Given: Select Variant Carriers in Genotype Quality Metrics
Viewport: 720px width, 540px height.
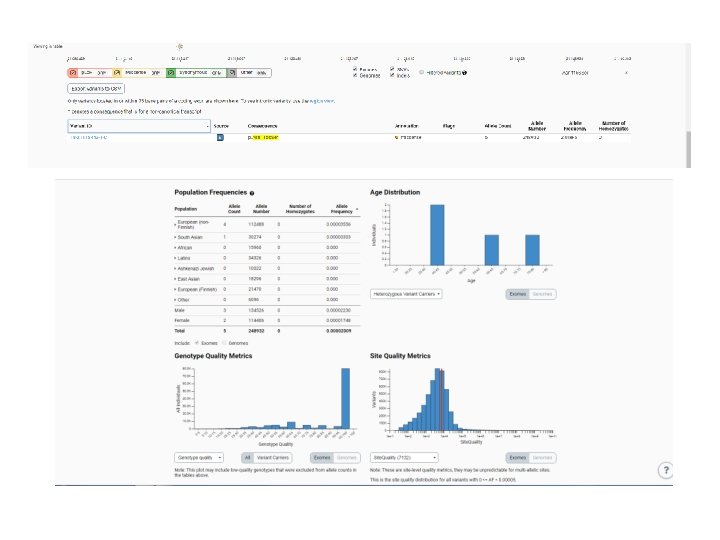Looking at the screenshot, I should click(273, 457).
